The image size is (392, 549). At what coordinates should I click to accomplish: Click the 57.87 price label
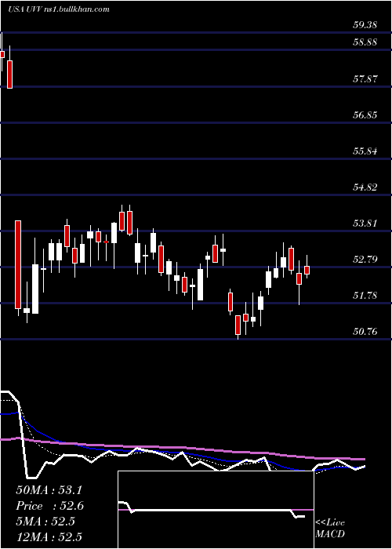pos(365,78)
